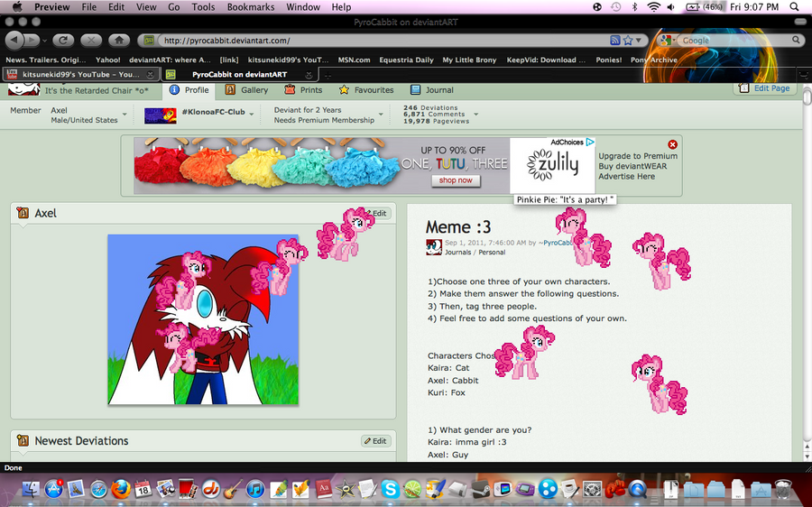Click the shop now button in the ad
812x507 pixels.
click(456, 180)
